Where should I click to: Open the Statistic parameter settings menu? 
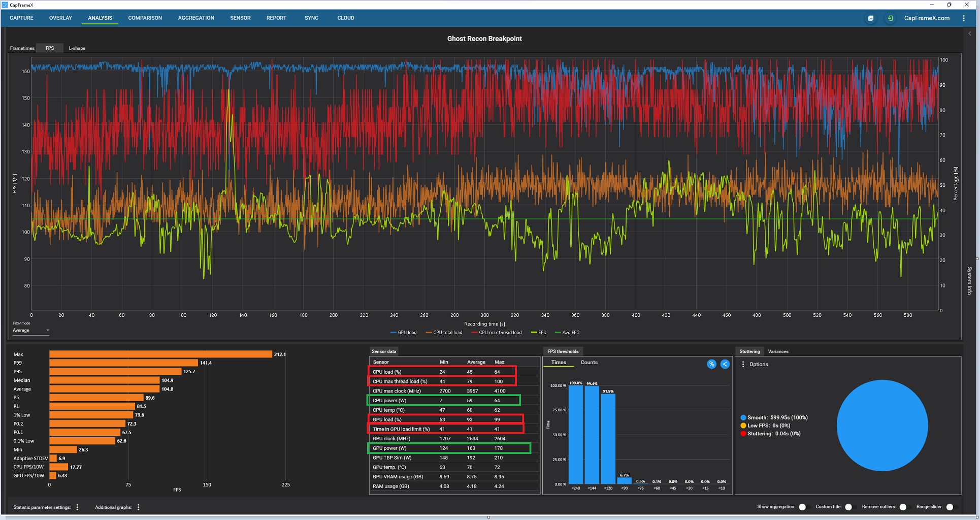(77, 507)
